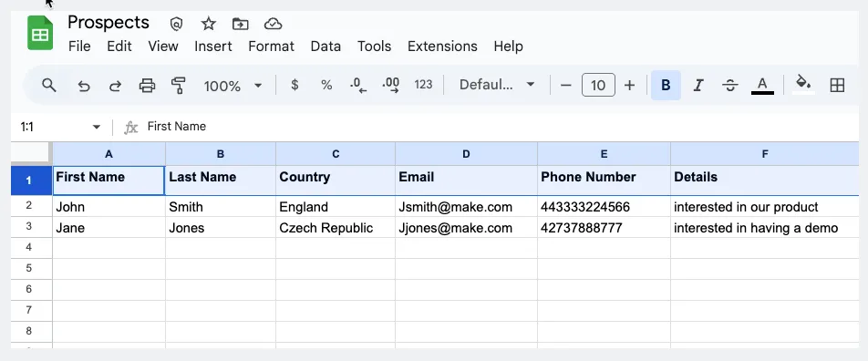Star the Prospects document
This screenshot has width=868, height=361.
pos(208,24)
